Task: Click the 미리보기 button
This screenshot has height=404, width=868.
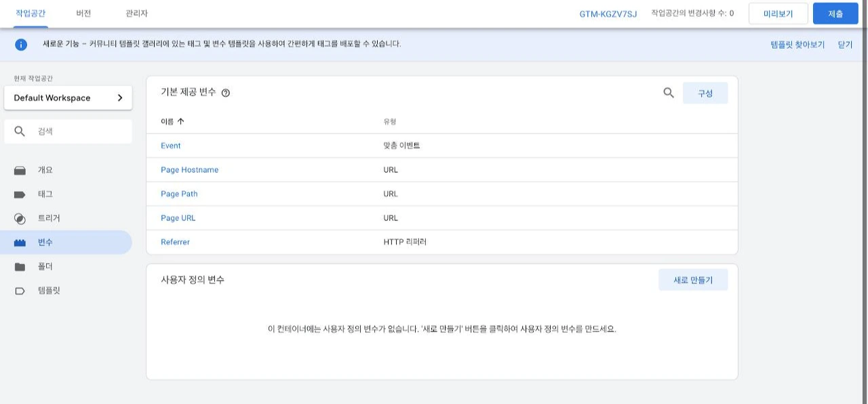Action: [778, 14]
